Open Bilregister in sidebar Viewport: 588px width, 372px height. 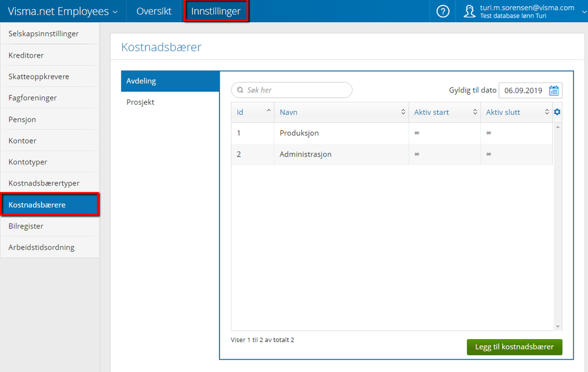pos(50,226)
